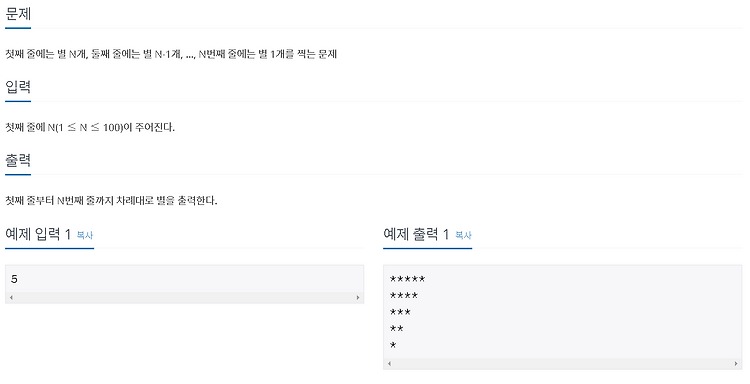
Task: Click the 문제 section heading
Action: coord(18,14)
